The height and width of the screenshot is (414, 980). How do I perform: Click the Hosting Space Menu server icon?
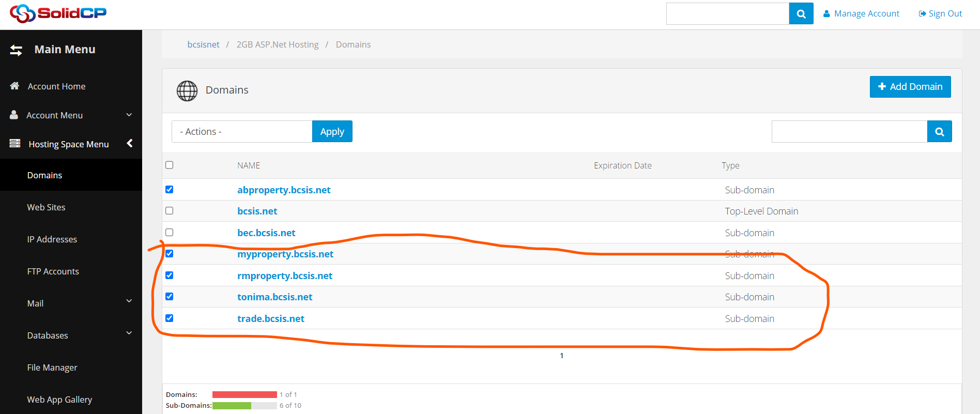[15, 143]
